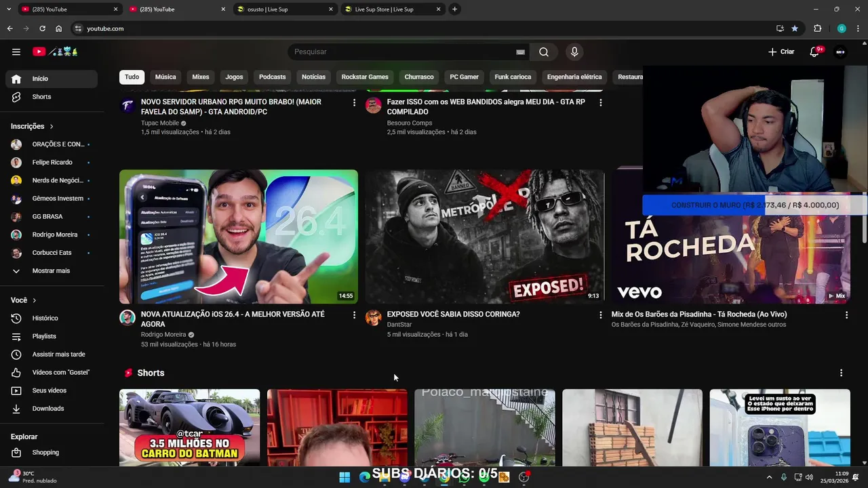This screenshot has width=868, height=488.
Task: Open the Chrome profile avatar
Action: pyautogui.click(x=842, y=28)
